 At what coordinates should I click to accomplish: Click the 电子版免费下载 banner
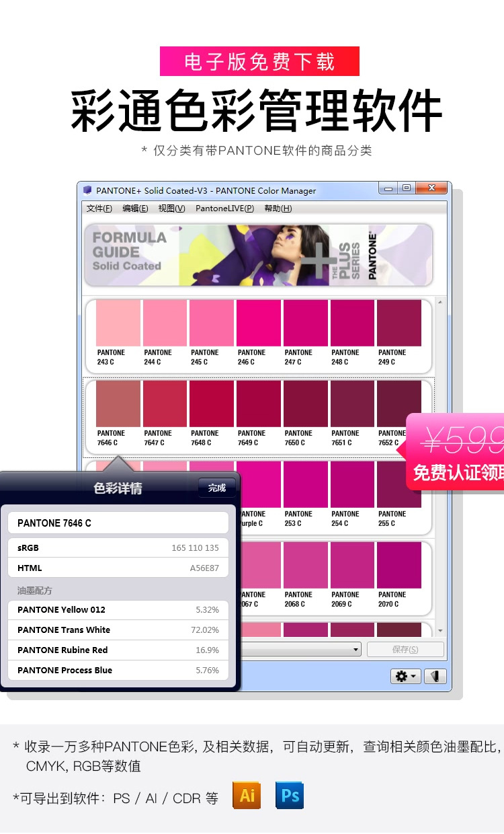259,61
